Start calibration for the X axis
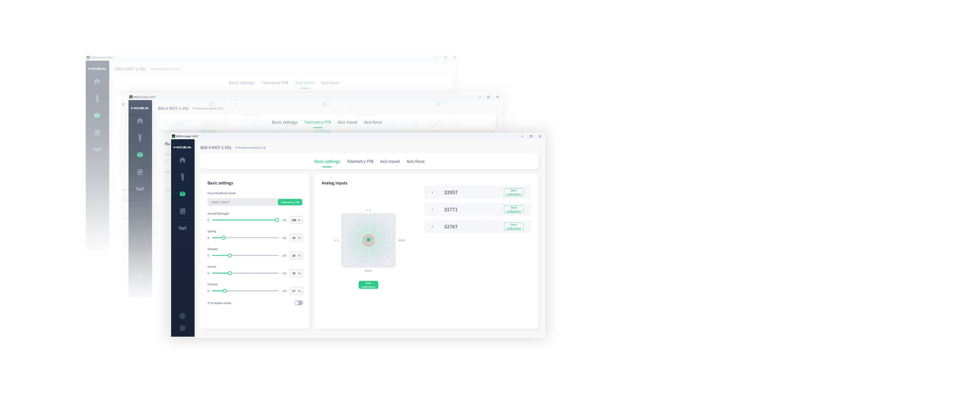Screen dimensions: 980x398 pos(513,192)
